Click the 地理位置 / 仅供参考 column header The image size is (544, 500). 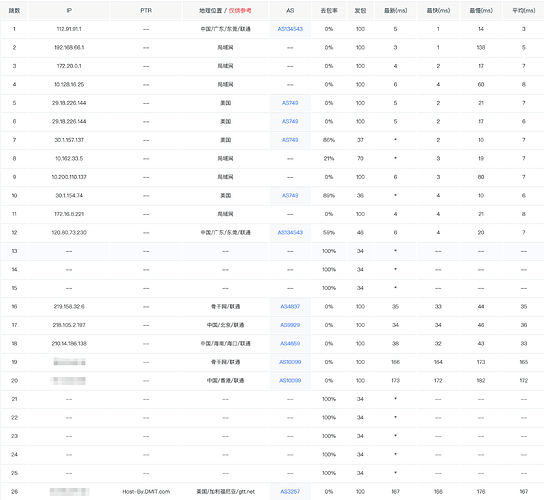(226, 11)
